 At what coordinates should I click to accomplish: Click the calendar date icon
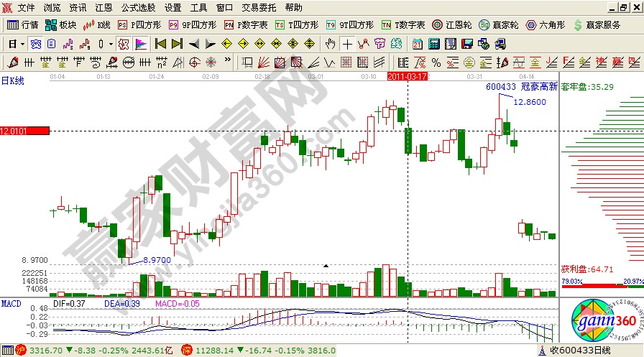418,43
